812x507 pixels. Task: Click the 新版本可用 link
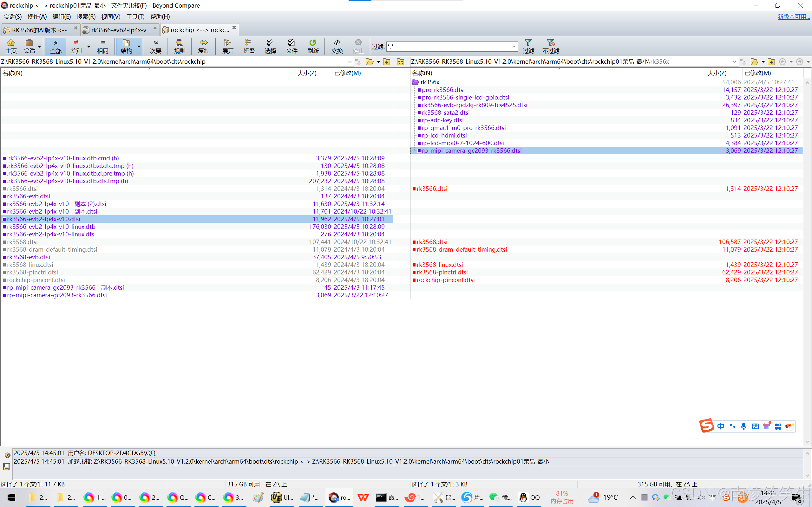793,16
